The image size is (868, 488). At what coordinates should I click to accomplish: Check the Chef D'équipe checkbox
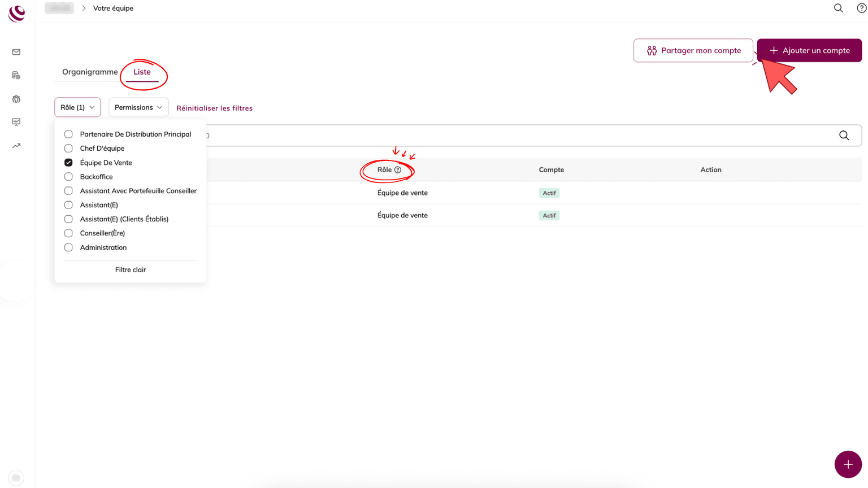tap(68, 149)
